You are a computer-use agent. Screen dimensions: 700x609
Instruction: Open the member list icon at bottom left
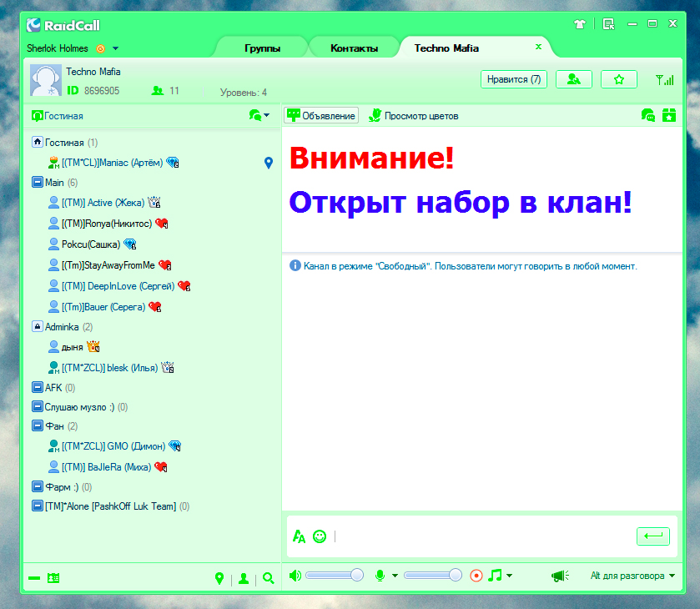[53, 578]
